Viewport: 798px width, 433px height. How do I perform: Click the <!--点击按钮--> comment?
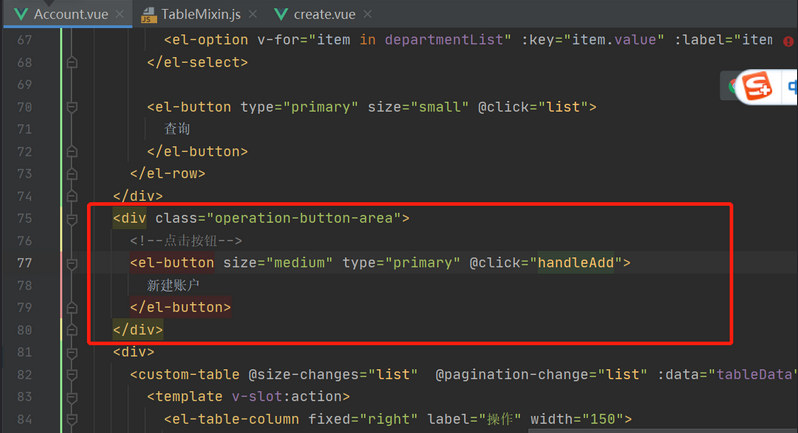click(x=186, y=240)
